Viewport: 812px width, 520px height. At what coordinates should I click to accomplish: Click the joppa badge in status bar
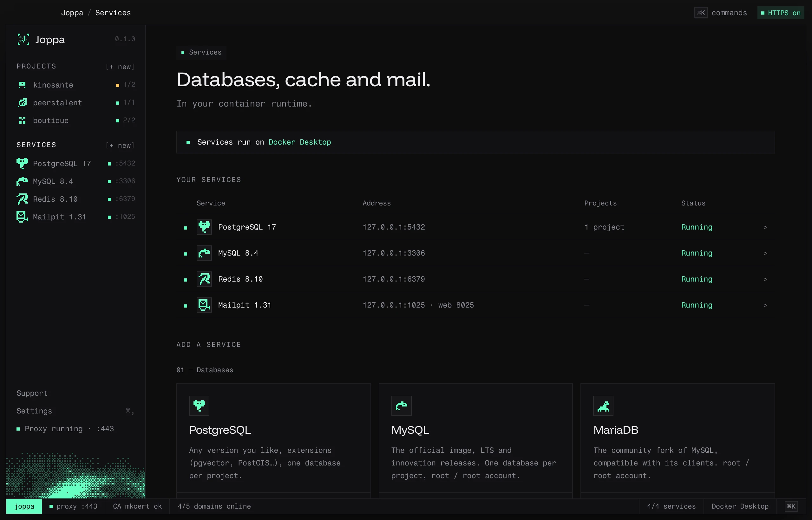[24, 506]
